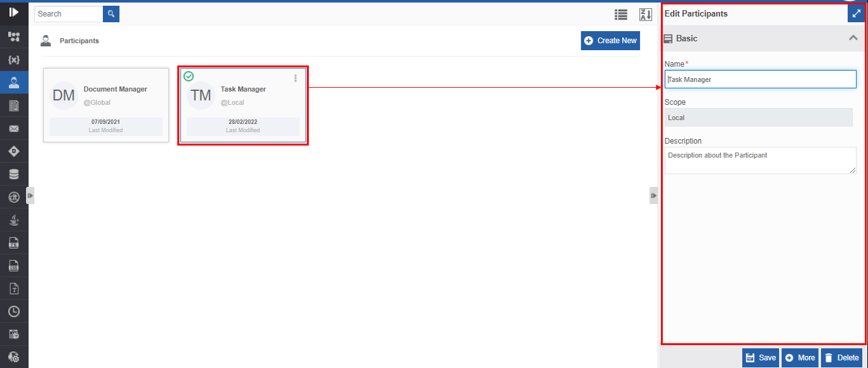The height and width of the screenshot is (368, 868).
Task: Open the documents sidebar icon
Action: [x=14, y=106]
